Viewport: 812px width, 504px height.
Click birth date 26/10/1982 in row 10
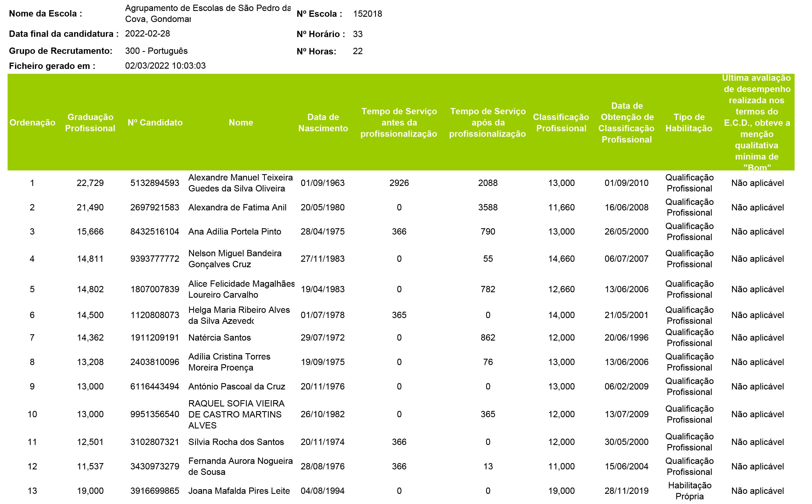tap(323, 414)
